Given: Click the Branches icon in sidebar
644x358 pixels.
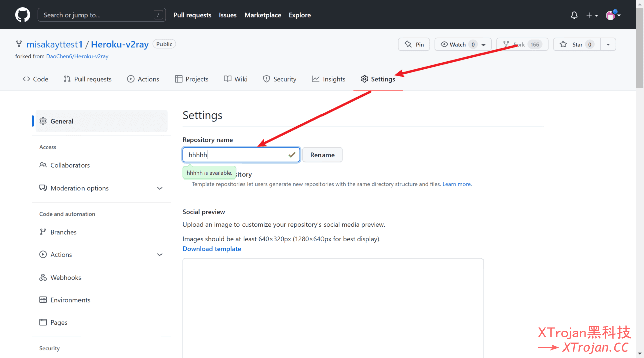Looking at the screenshot, I should tap(43, 232).
